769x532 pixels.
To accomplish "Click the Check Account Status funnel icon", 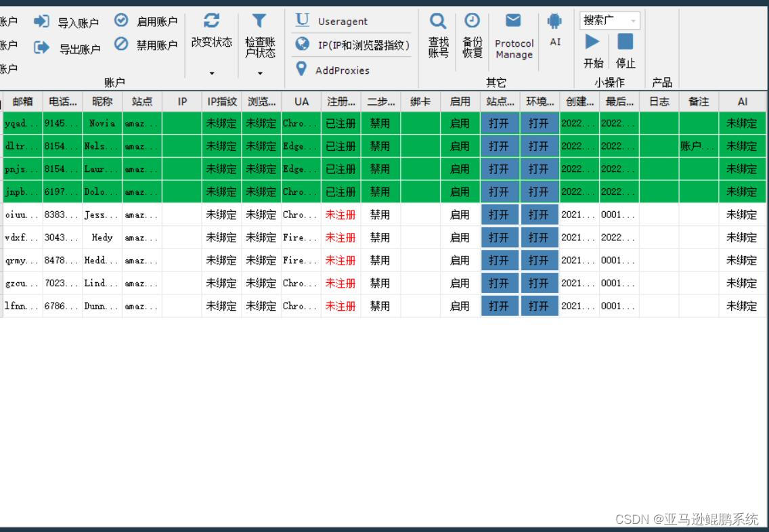I will (259, 20).
